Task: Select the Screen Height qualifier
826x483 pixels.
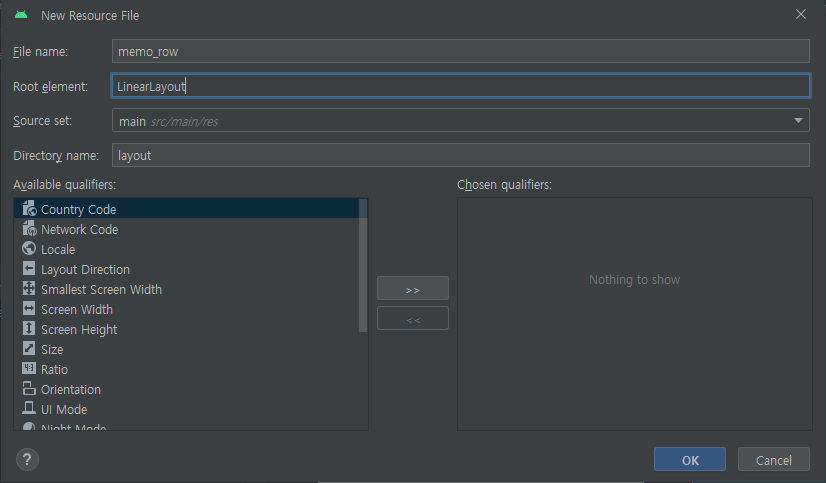Action: tap(186, 329)
